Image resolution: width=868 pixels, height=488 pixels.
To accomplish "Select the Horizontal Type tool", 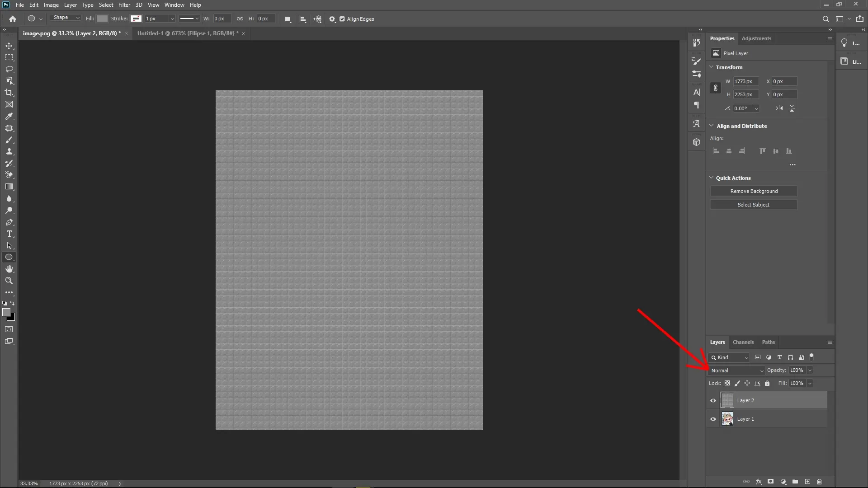I will coord(9,234).
